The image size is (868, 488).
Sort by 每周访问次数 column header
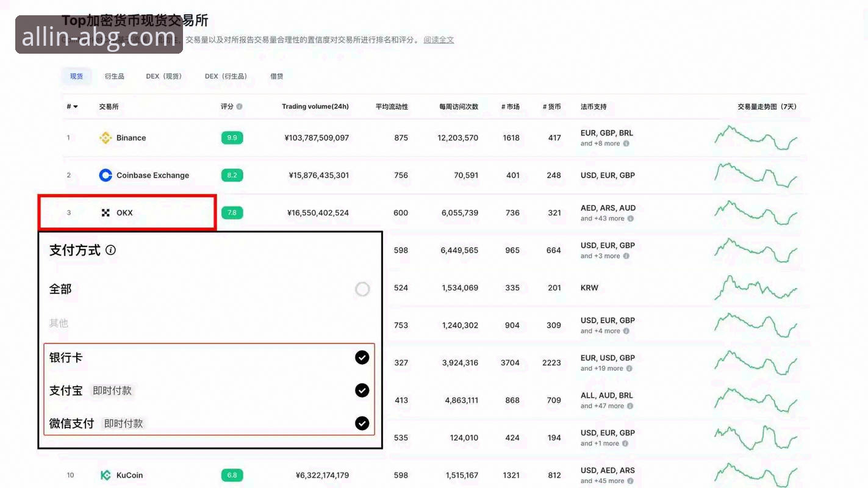click(459, 107)
